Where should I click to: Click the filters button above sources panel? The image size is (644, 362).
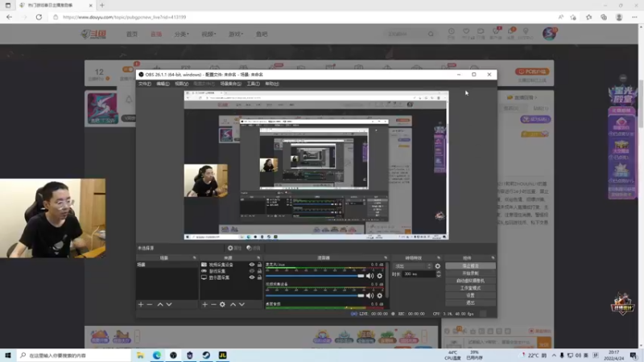coord(254,248)
